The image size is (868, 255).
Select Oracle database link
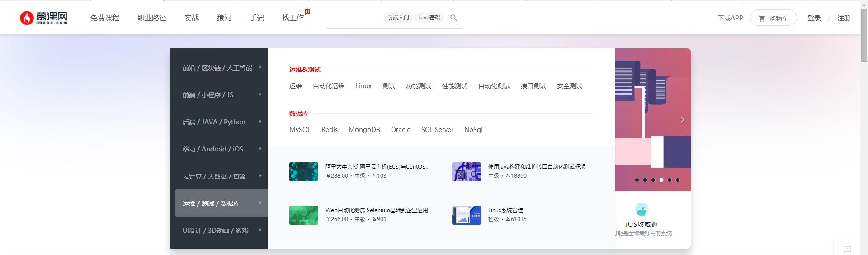click(401, 130)
